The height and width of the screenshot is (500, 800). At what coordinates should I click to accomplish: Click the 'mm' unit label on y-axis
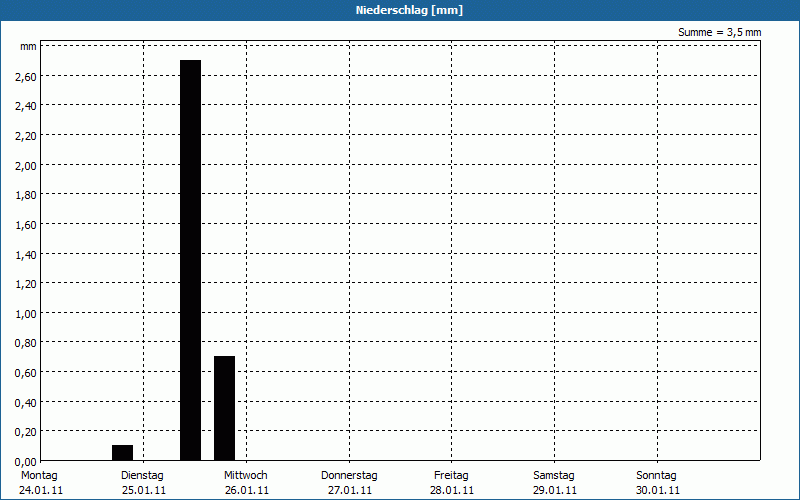pos(28,47)
